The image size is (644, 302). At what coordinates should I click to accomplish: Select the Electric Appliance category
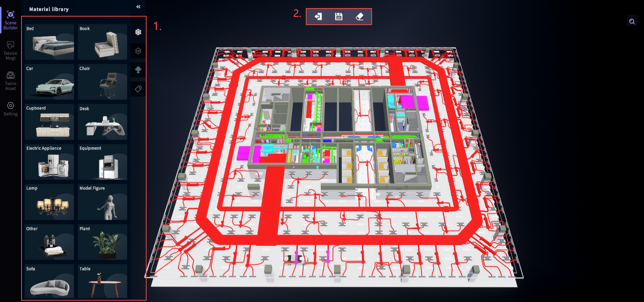[49, 162]
